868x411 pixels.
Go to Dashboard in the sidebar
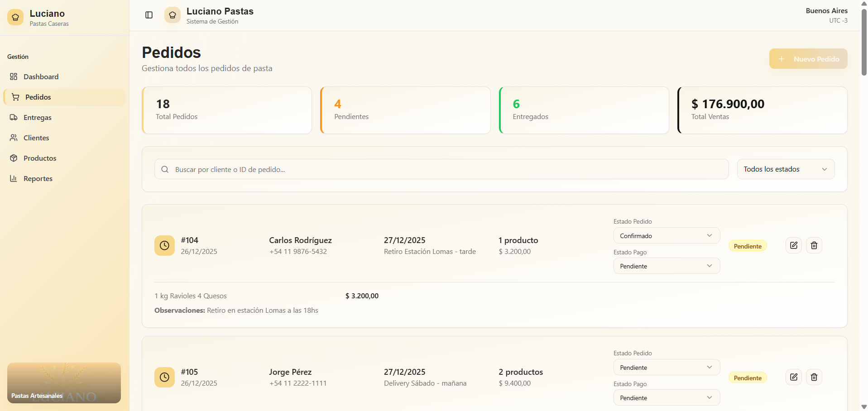pyautogui.click(x=64, y=76)
